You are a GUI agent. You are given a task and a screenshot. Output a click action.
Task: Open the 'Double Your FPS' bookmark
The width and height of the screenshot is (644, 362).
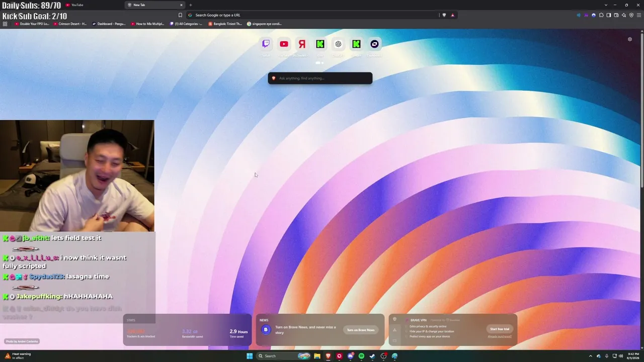click(x=32, y=24)
